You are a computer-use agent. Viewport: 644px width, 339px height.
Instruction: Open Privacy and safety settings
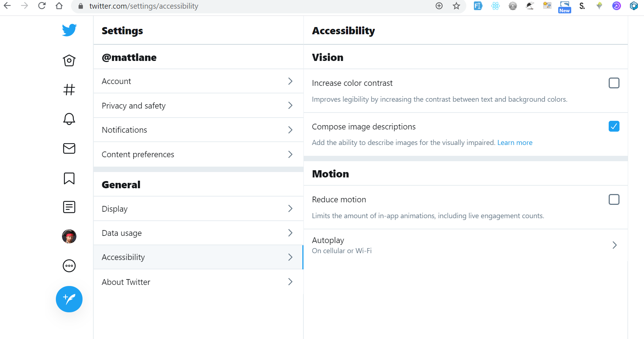coord(198,105)
